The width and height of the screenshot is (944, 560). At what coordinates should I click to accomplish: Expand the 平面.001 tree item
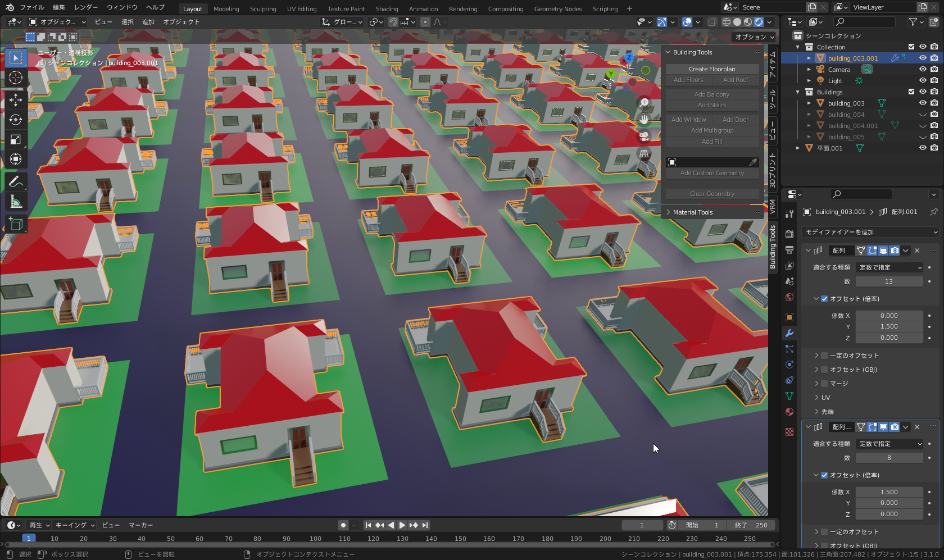point(798,148)
